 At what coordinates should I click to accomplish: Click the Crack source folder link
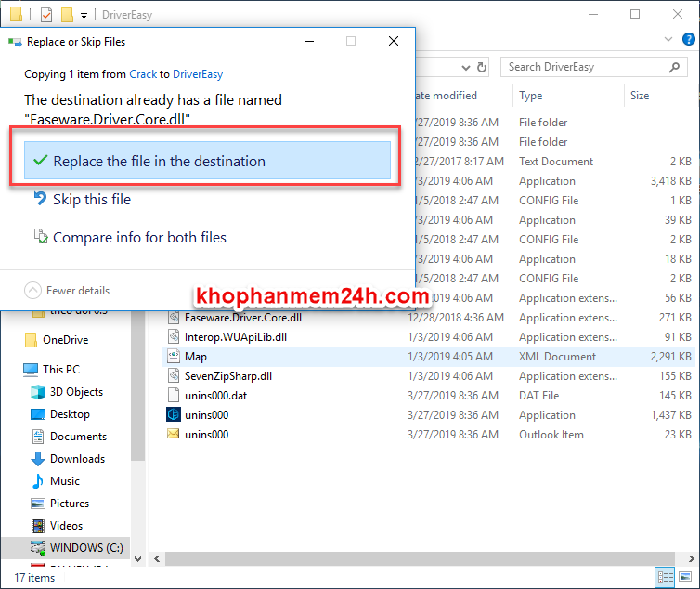(143, 74)
